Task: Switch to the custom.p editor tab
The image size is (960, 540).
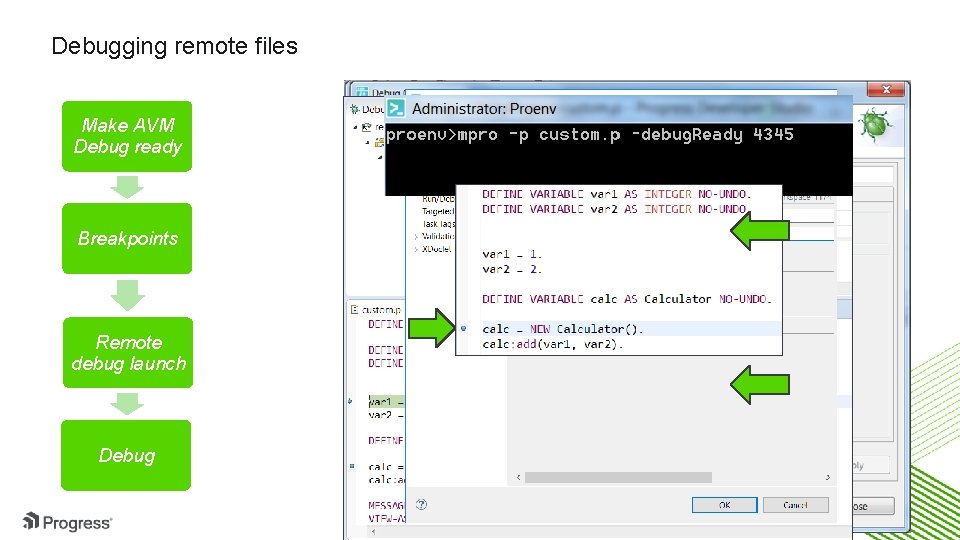Action: click(x=376, y=309)
